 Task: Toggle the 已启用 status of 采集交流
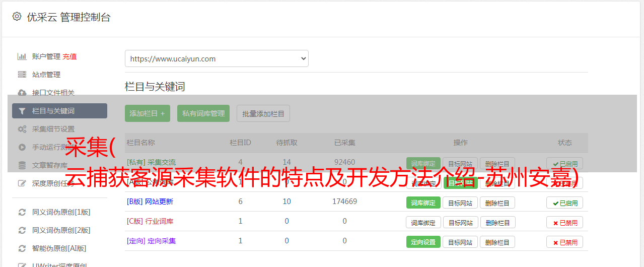[x=565, y=163]
